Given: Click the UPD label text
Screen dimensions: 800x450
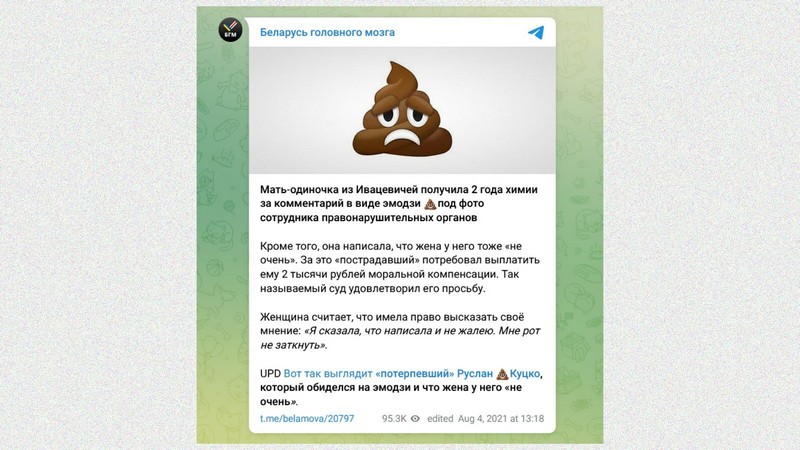Looking at the screenshot, I should (x=270, y=373).
